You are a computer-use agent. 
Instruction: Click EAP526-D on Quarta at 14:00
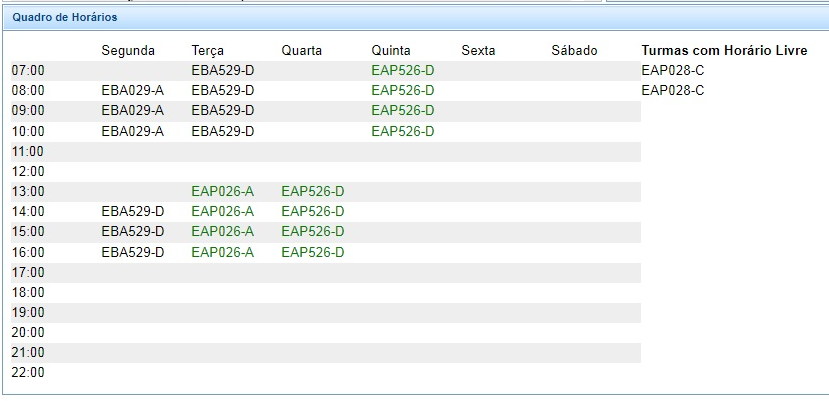tap(313, 211)
